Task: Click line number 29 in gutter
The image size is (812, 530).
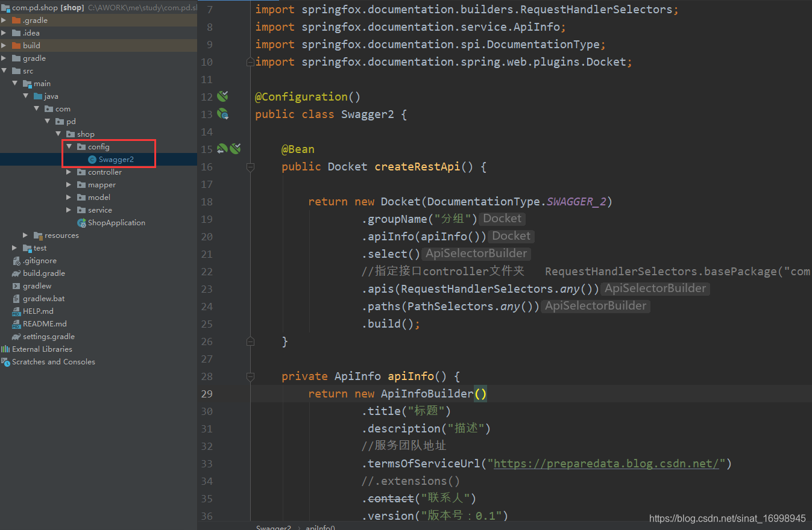Action: (207, 394)
